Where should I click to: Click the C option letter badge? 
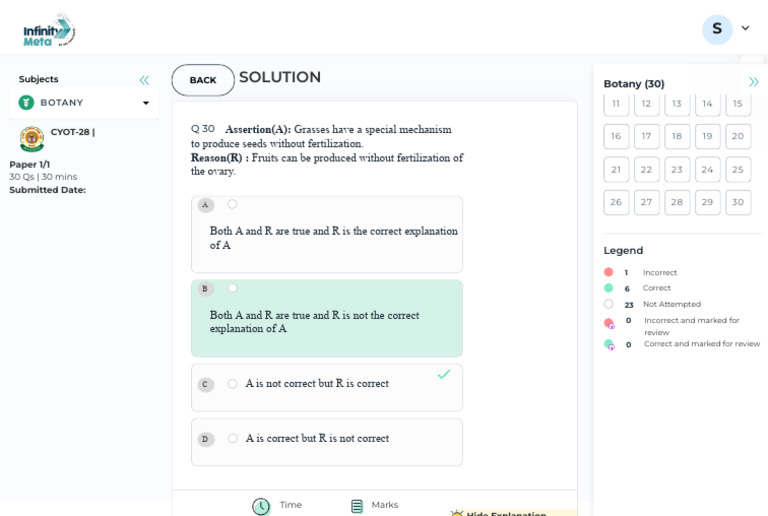click(205, 384)
